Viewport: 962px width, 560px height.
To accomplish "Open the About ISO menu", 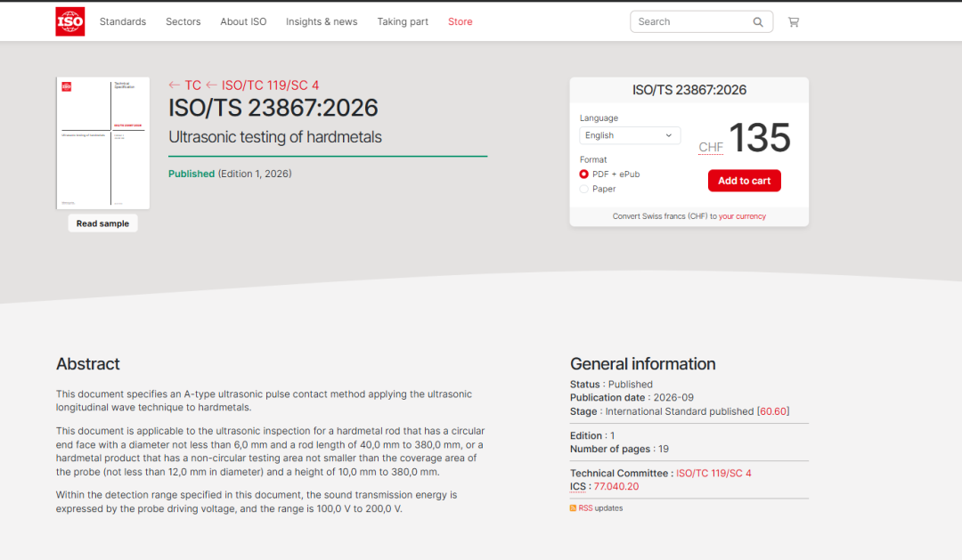I will (x=243, y=21).
